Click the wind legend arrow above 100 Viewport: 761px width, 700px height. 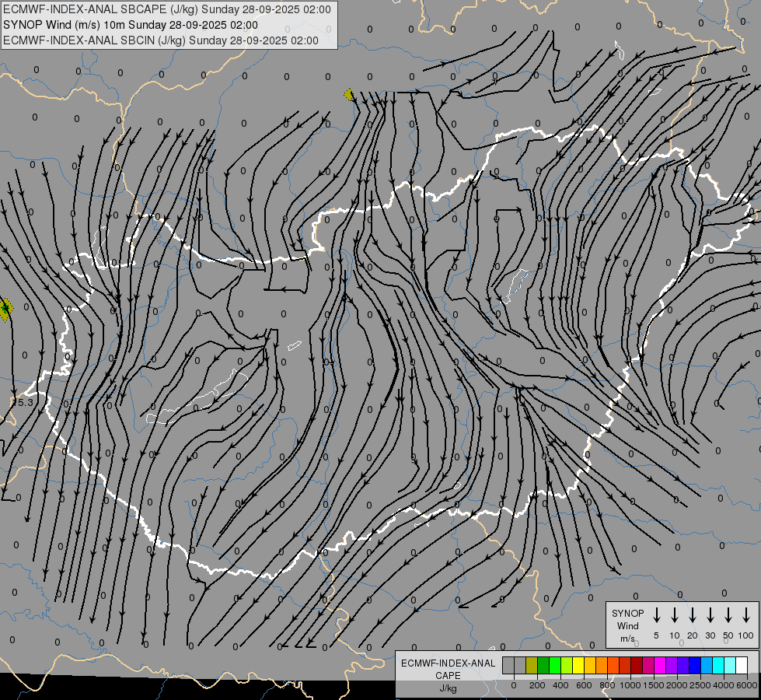(x=746, y=615)
